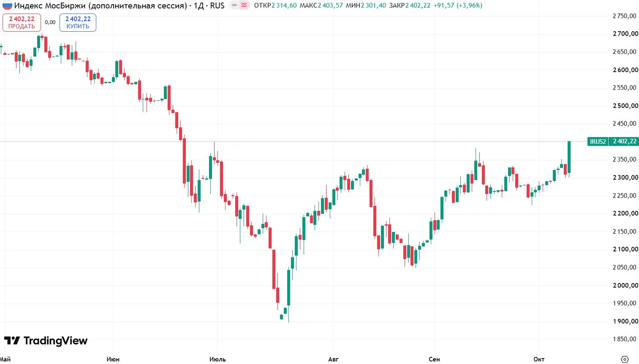The width and height of the screenshot is (639, 364).
Task: Click the gray dash status indicator icon
Action: [234, 5]
